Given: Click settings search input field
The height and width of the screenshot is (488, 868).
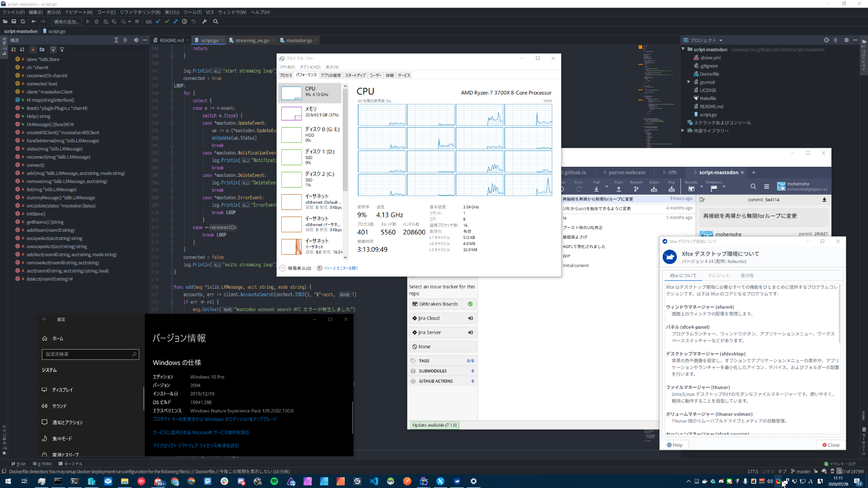Looking at the screenshot, I should pos(90,354).
